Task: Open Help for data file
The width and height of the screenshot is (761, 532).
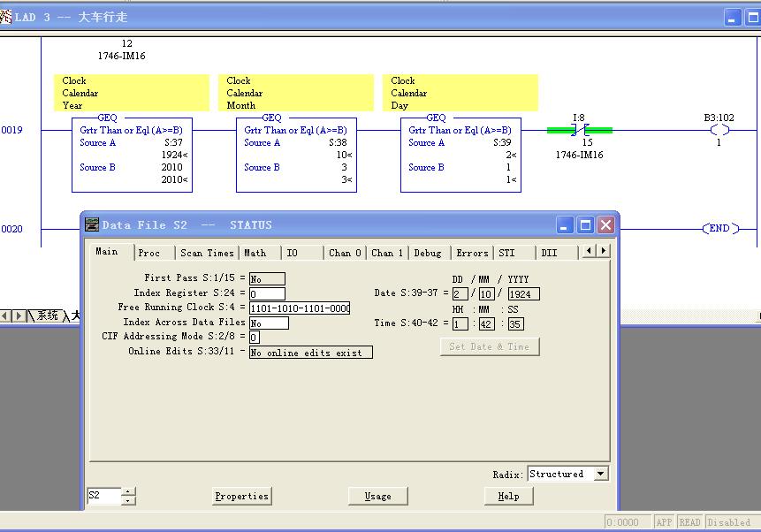Action: [x=508, y=496]
